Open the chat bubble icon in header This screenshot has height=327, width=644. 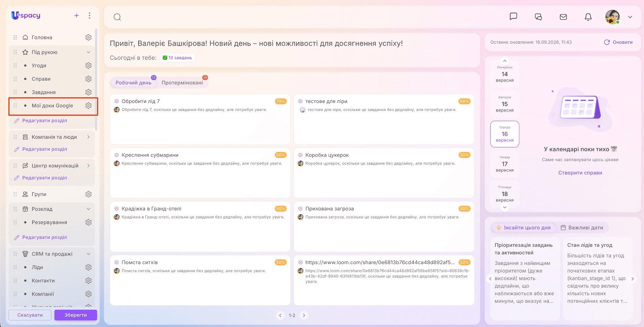pyautogui.click(x=513, y=16)
